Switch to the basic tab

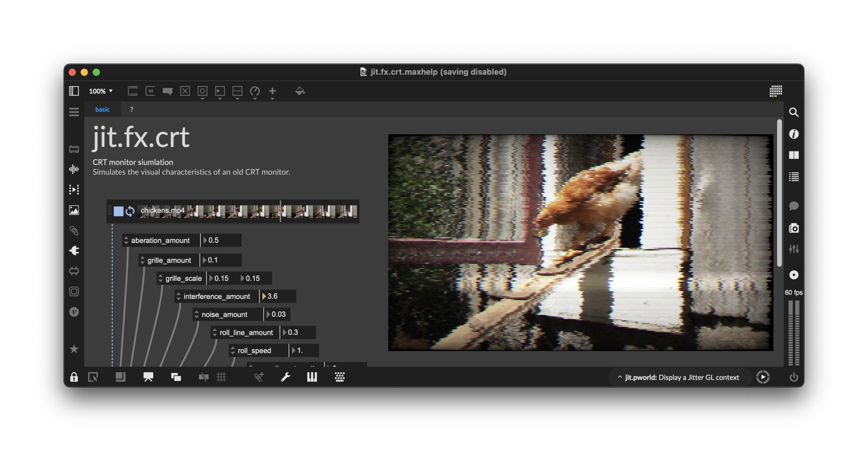[x=102, y=110]
